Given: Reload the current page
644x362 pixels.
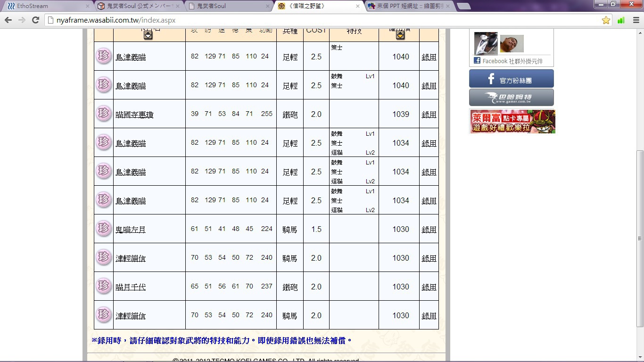Looking at the screenshot, I should (35, 20).
